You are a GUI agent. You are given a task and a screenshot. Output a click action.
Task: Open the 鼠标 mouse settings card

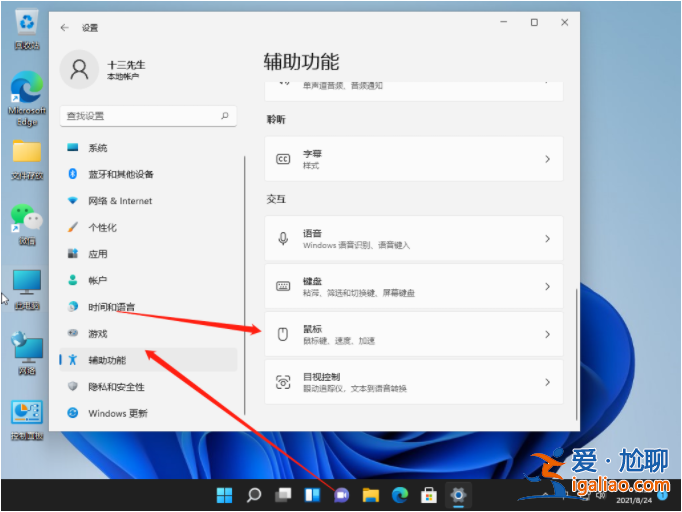pyautogui.click(x=414, y=335)
